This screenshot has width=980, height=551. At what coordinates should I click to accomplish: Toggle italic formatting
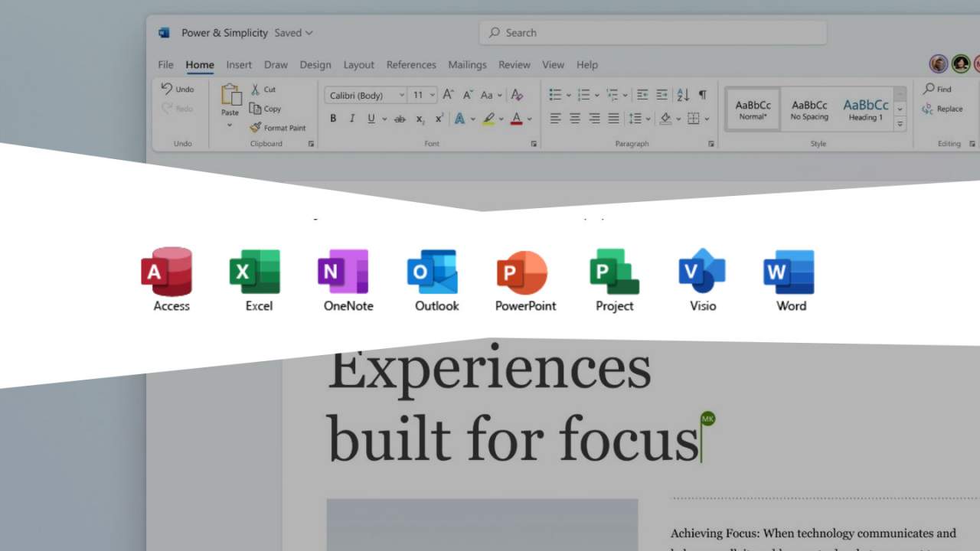coord(351,119)
